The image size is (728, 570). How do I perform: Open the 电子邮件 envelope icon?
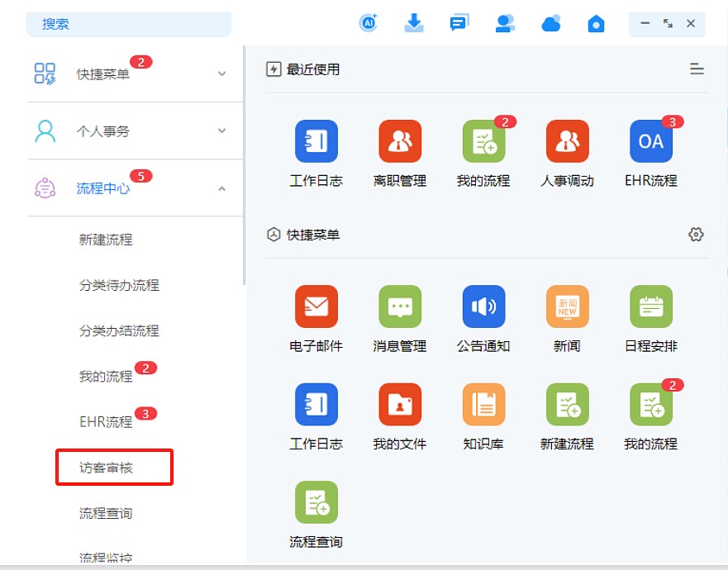click(316, 306)
